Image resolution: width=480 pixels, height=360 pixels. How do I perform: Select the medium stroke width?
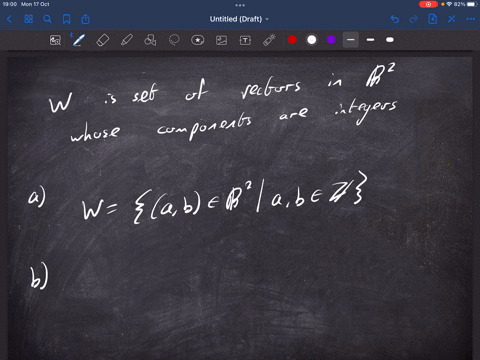coord(370,40)
